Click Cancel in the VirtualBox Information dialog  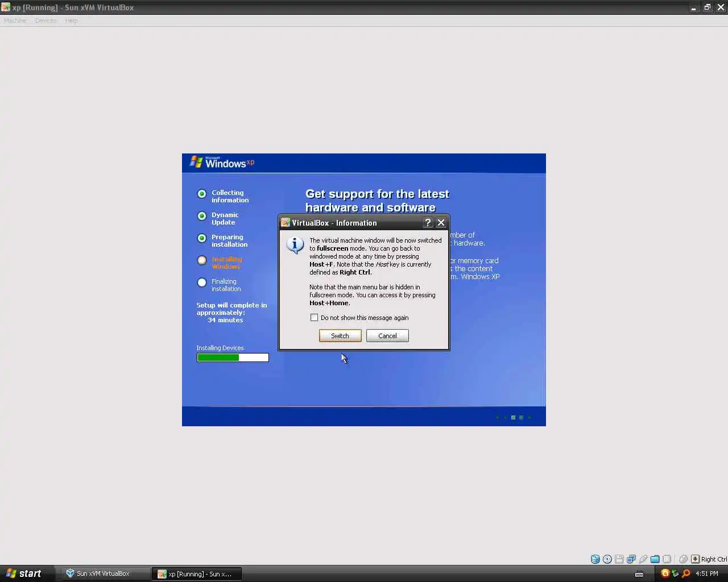coord(387,336)
